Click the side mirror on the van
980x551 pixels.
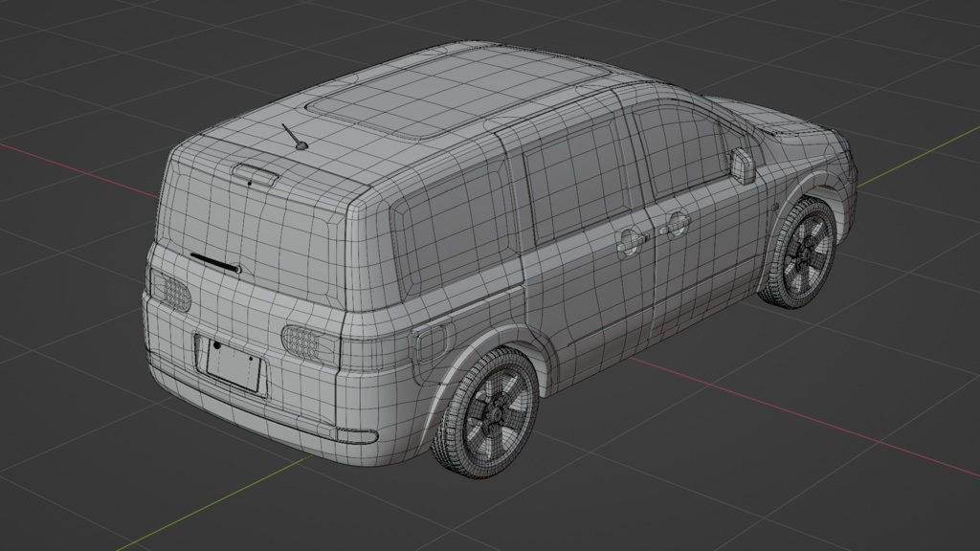pyautogui.click(x=743, y=165)
